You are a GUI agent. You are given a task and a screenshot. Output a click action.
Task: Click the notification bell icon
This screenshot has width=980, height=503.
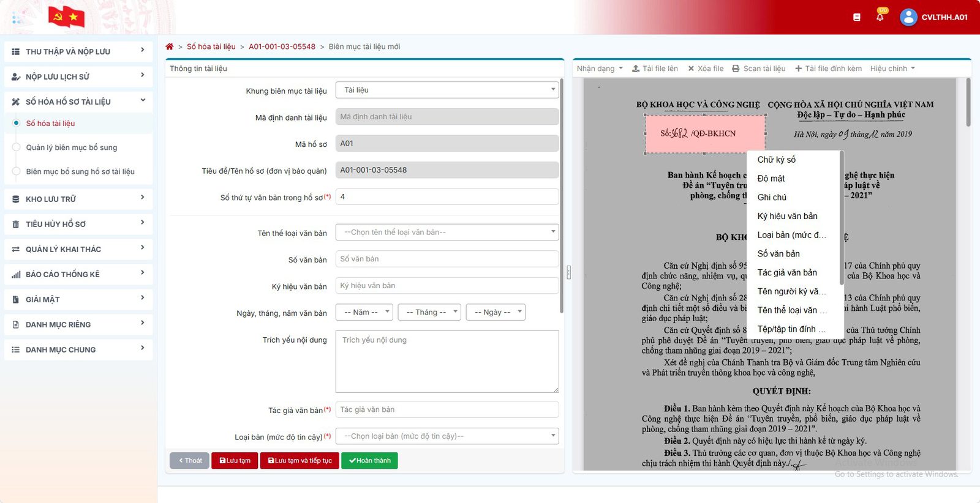point(880,17)
